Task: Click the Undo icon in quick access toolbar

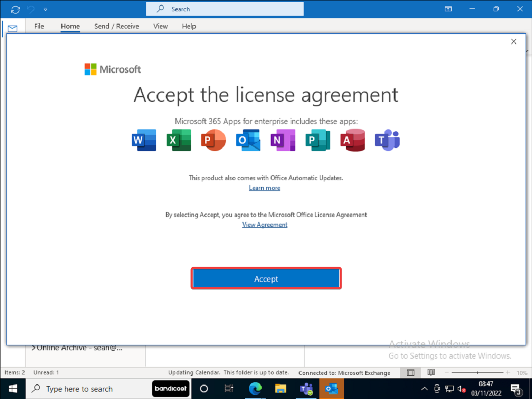Action: (x=30, y=9)
